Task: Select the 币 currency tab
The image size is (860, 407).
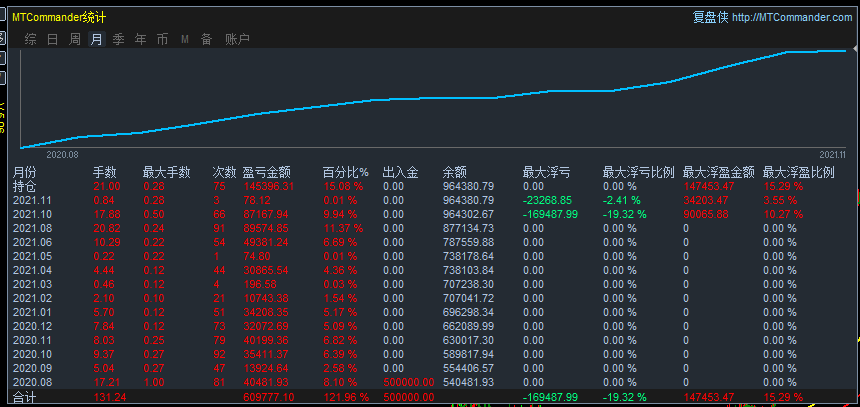Action: tap(162, 39)
